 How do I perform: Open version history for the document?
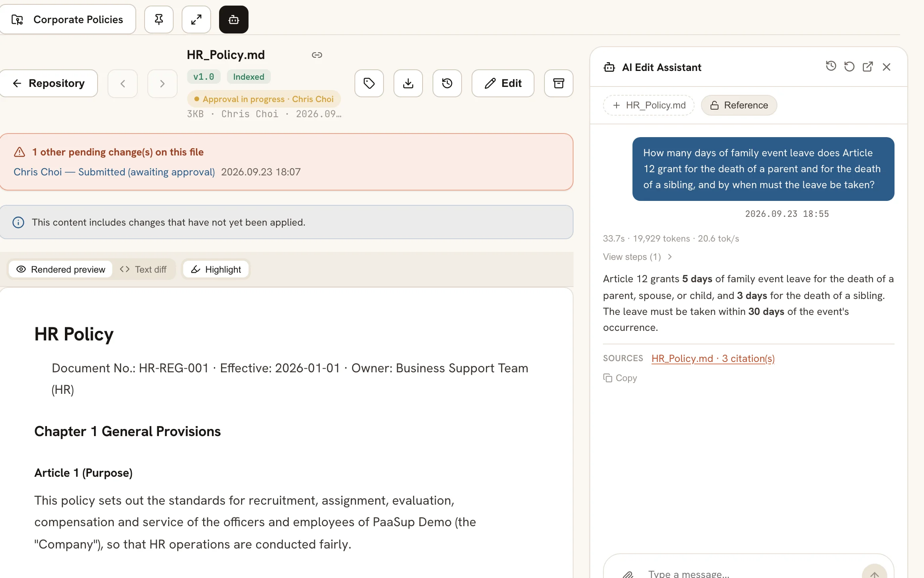pos(447,83)
